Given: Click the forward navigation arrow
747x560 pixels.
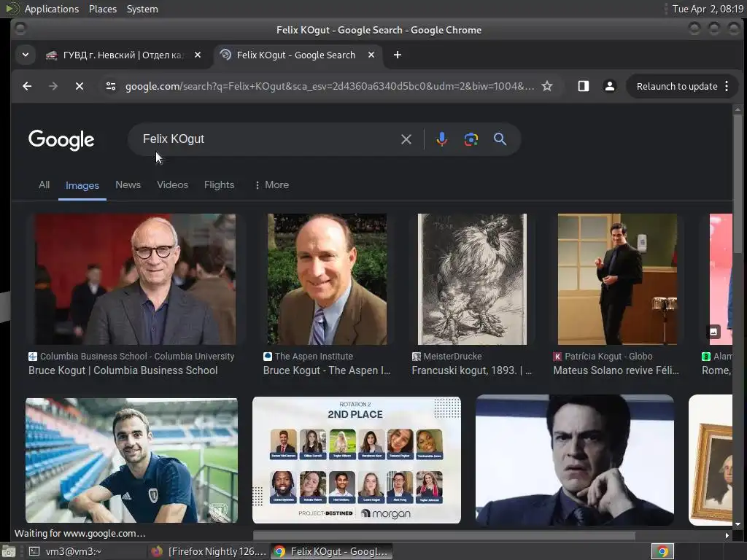Looking at the screenshot, I should click(x=53, y=86).
